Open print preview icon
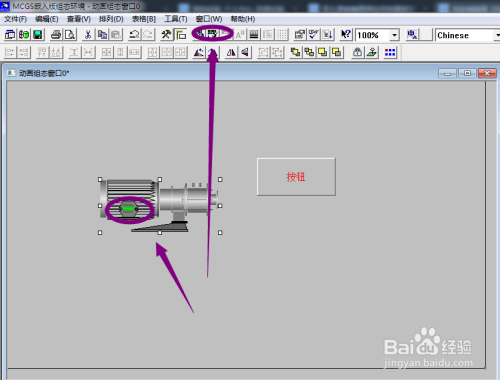The height and width of the screenshot is (380, 500). [70, 34]
